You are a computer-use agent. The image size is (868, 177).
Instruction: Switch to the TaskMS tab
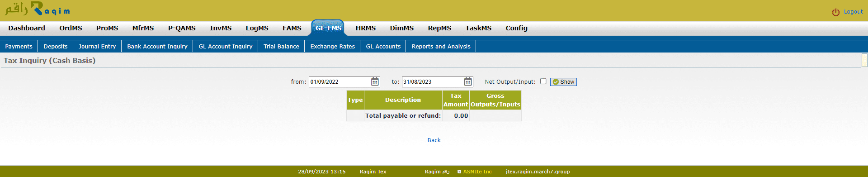click(478, 28)
